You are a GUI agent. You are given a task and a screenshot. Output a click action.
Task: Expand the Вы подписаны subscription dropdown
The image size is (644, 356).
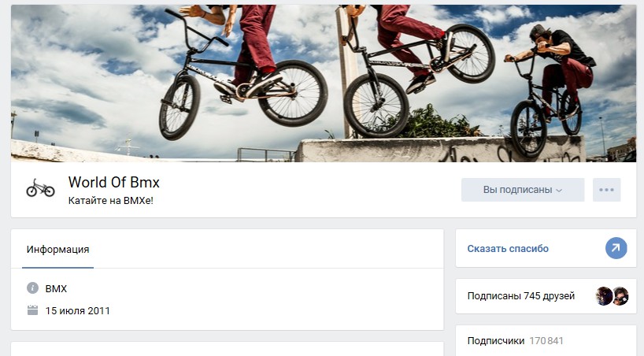[523, 190]
